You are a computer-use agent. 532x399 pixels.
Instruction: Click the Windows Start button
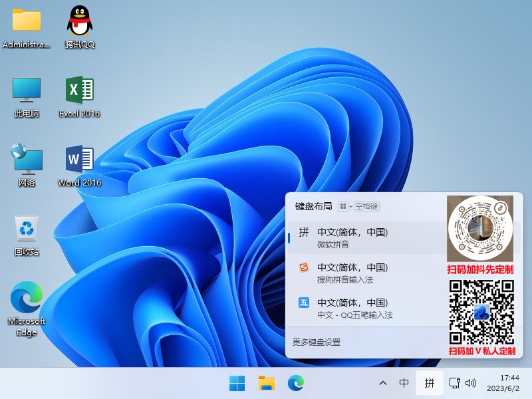click(x=237, y=383)
